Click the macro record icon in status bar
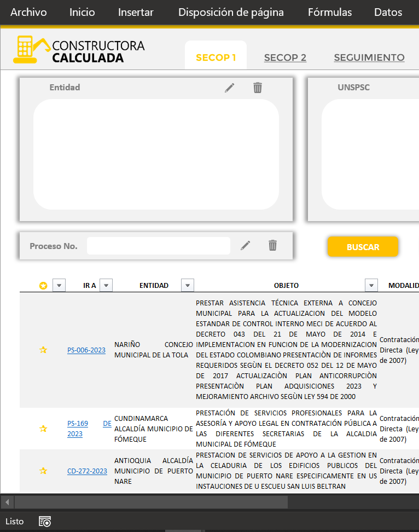This screenshot has height=532, width=419. tap(45, 522)
